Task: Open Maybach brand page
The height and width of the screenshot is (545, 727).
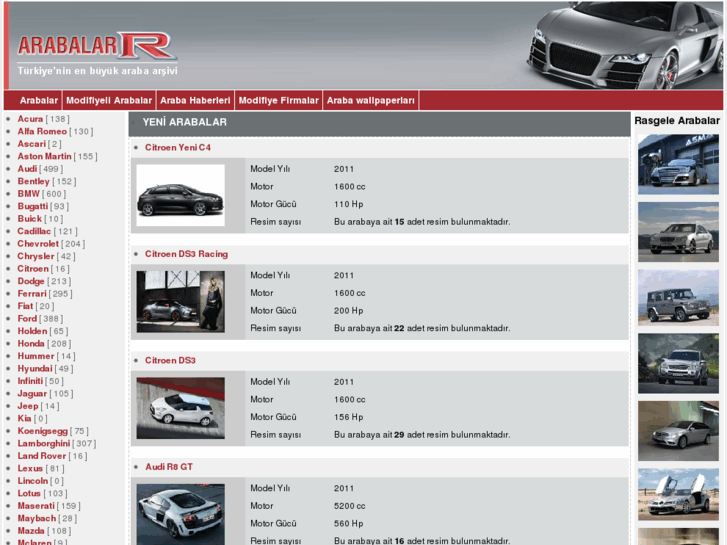Action: 37,519
